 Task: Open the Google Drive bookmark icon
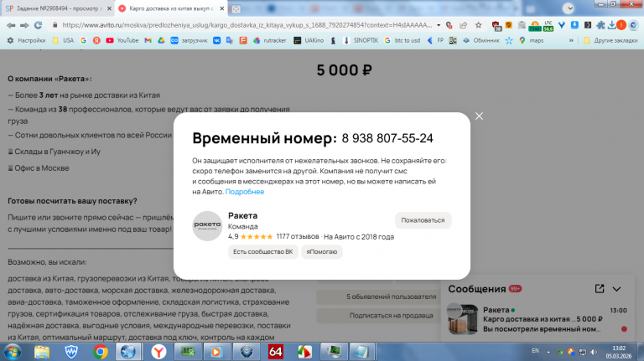coord(161,40)
